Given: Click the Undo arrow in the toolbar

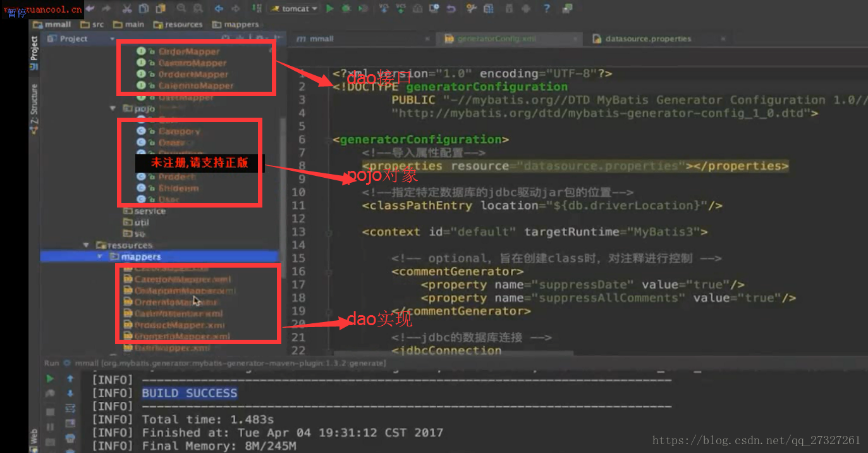Looking at the screenshot, I should pyautogui.click(x=90, y=9).
